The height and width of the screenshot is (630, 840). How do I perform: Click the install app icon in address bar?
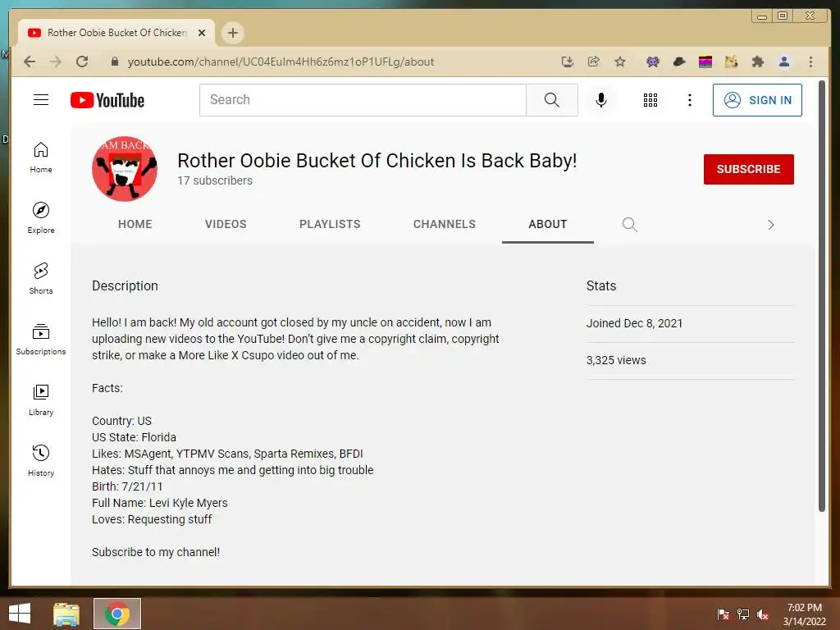tap(568, 62)
